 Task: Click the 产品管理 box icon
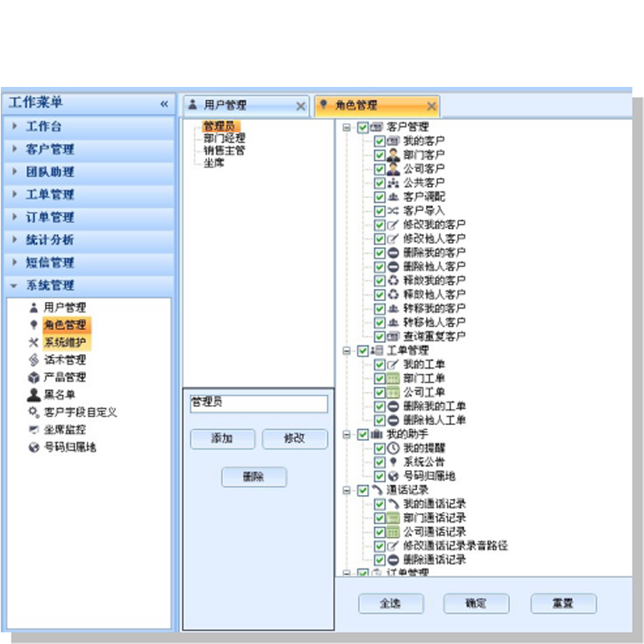click(34, 378)
